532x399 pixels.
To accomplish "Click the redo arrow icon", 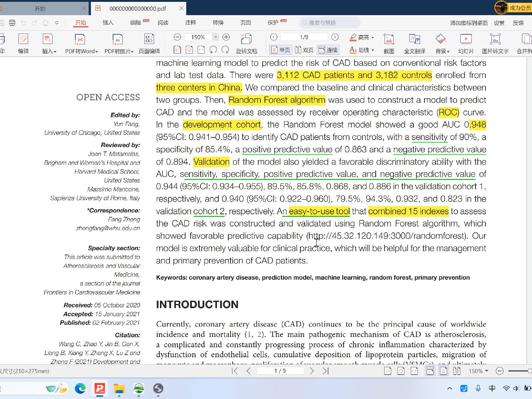I will pyautogui.click(x=34, y=23).
